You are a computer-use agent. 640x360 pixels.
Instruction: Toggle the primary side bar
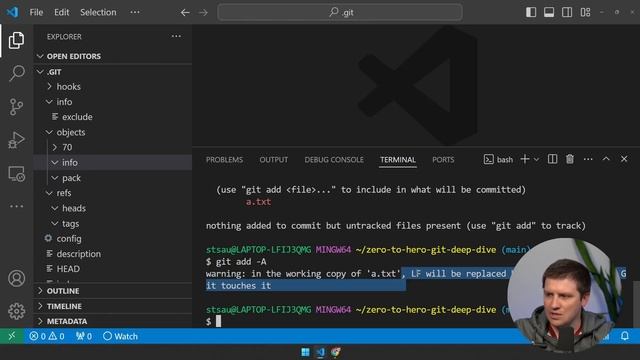click(x=531, y=12)
